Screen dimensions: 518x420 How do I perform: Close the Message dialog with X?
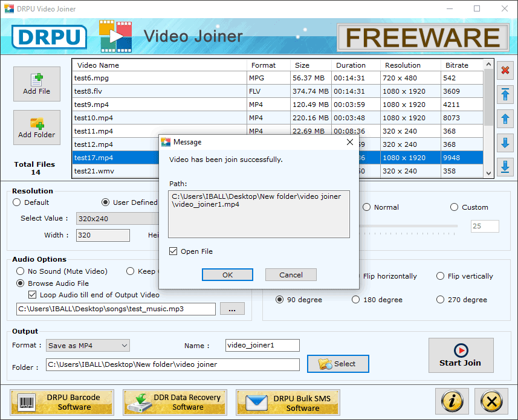click(x=350, y=142)
